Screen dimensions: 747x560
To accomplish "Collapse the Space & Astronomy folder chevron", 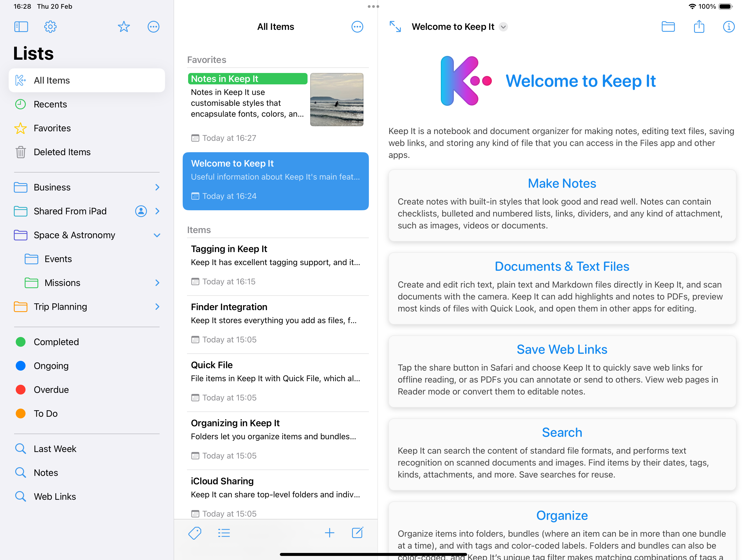I will click(x=157, y=235).
